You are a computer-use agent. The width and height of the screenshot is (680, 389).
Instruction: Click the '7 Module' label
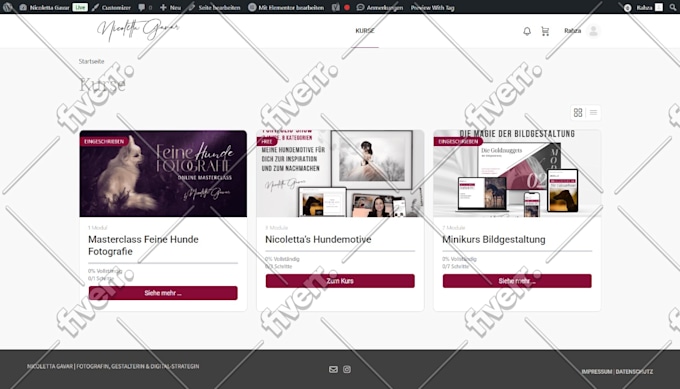(x=454, y=228)
